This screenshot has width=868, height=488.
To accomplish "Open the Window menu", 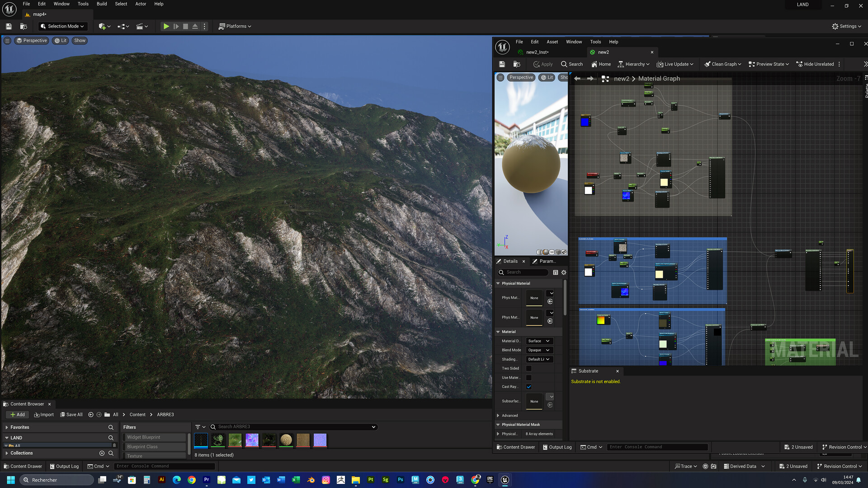I will click(61, 4).
